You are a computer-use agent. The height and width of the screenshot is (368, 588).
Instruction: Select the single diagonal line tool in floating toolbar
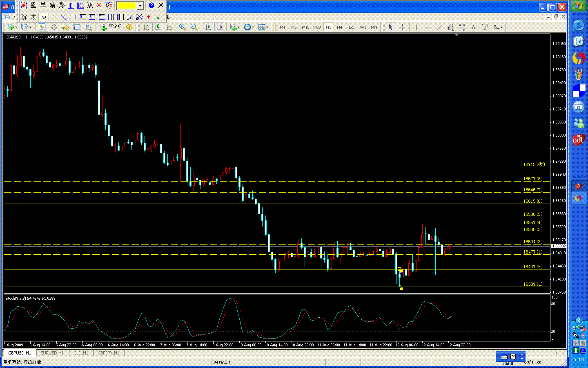(x=54, y=17)
